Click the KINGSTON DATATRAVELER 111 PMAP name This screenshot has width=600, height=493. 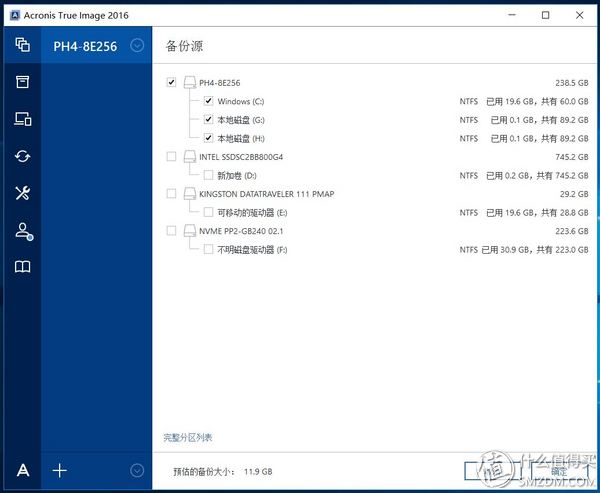pos(266,194)
